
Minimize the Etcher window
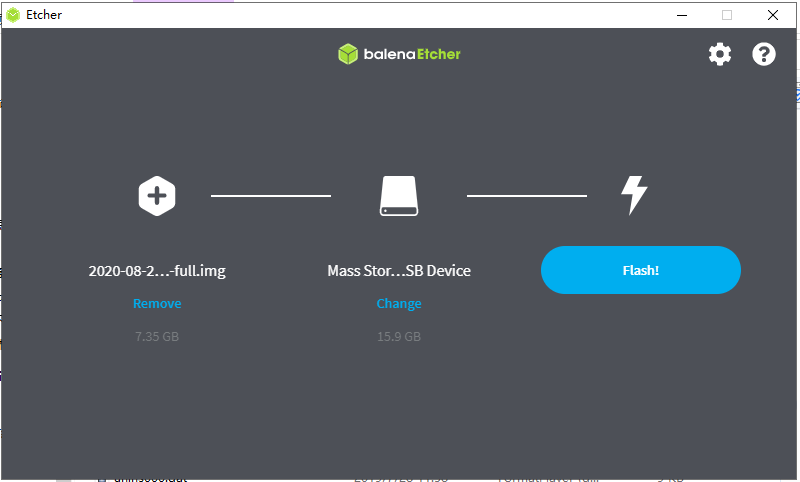pyautogui.click(x=682, y=15)
